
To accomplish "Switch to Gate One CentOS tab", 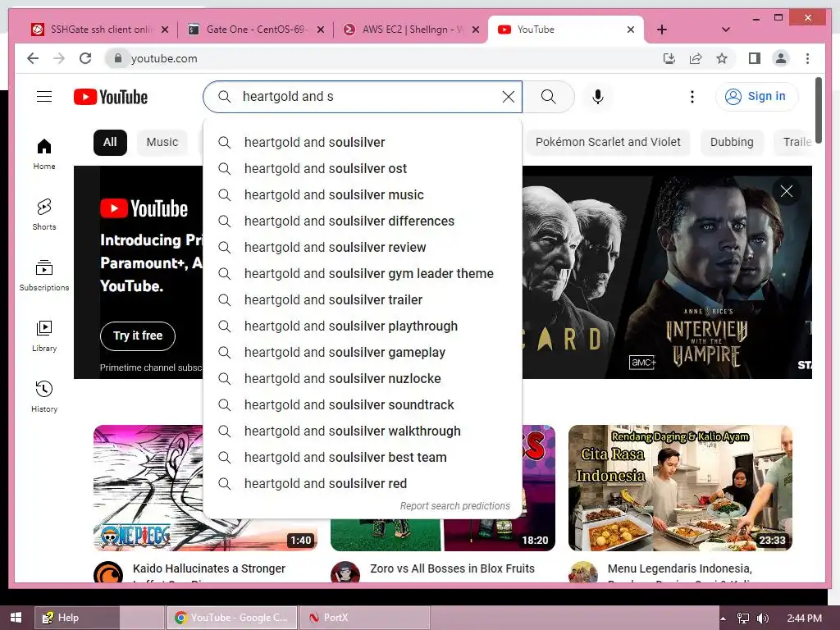I will click(257, 30).
